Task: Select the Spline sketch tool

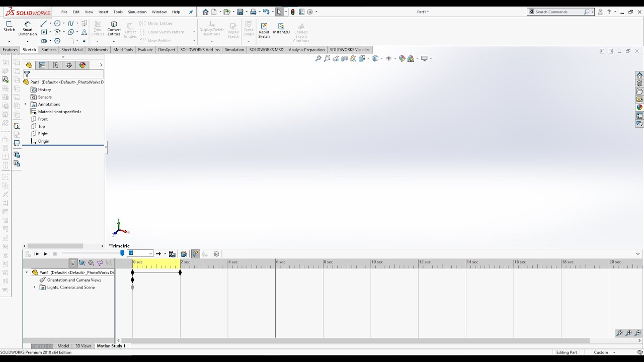Action: [70, 23]
